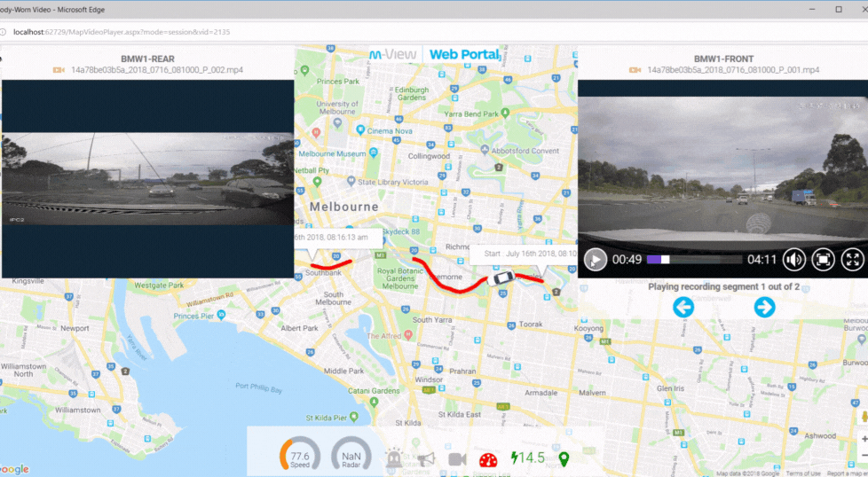Go to next recording segment

point(764,308)
